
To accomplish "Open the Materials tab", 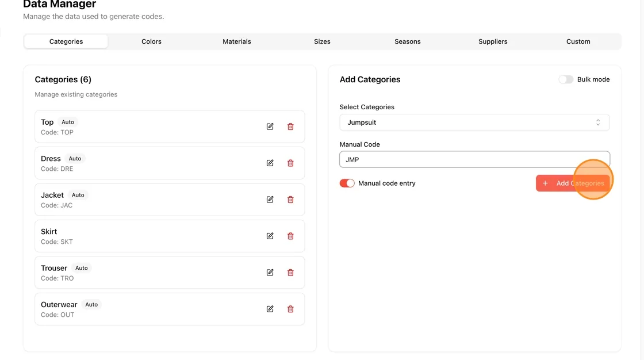I will [x=236, y=41].
